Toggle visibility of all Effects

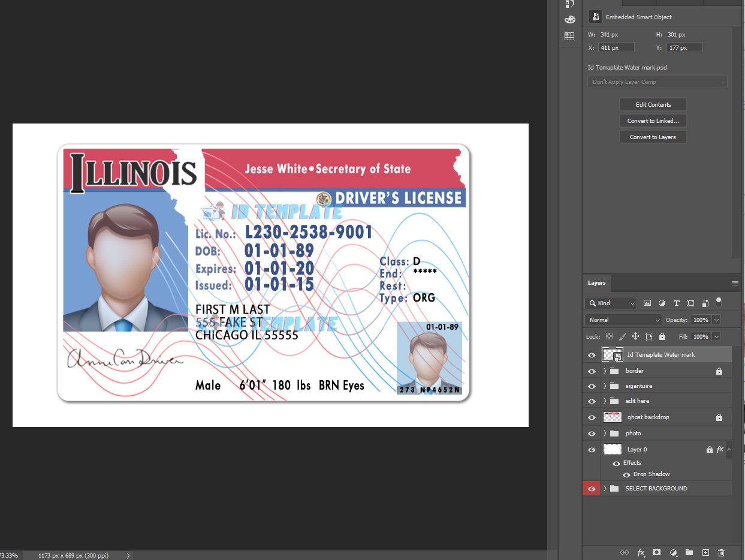click(x=616, y=463)
